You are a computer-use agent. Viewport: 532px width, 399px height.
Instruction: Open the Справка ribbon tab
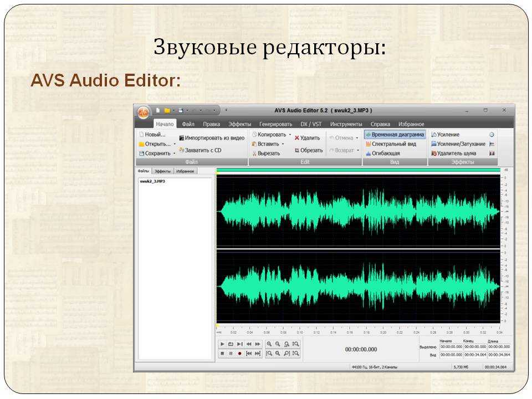[x=380, y=124]
